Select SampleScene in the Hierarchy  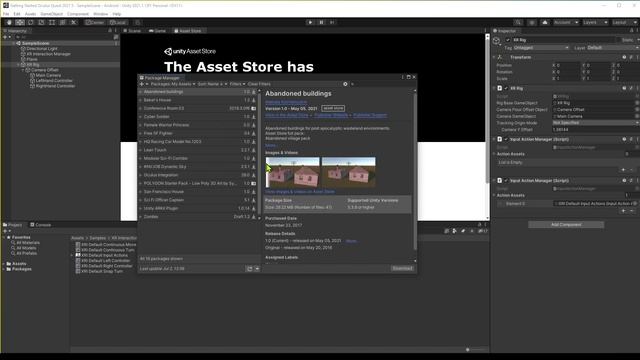(x=36, y=43)
